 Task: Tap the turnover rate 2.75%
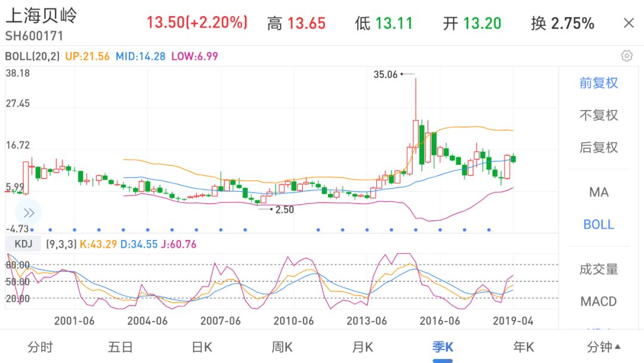[x=572, y=23]
